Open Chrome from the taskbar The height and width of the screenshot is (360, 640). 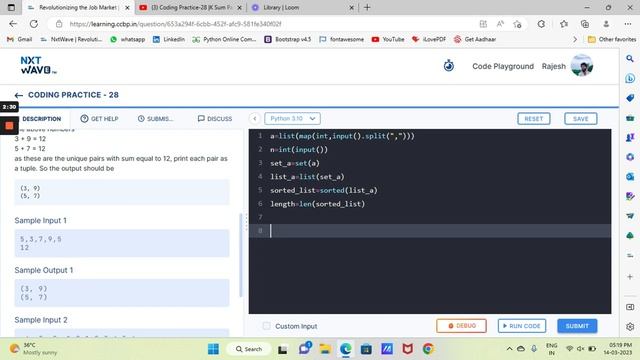(428, 349)
